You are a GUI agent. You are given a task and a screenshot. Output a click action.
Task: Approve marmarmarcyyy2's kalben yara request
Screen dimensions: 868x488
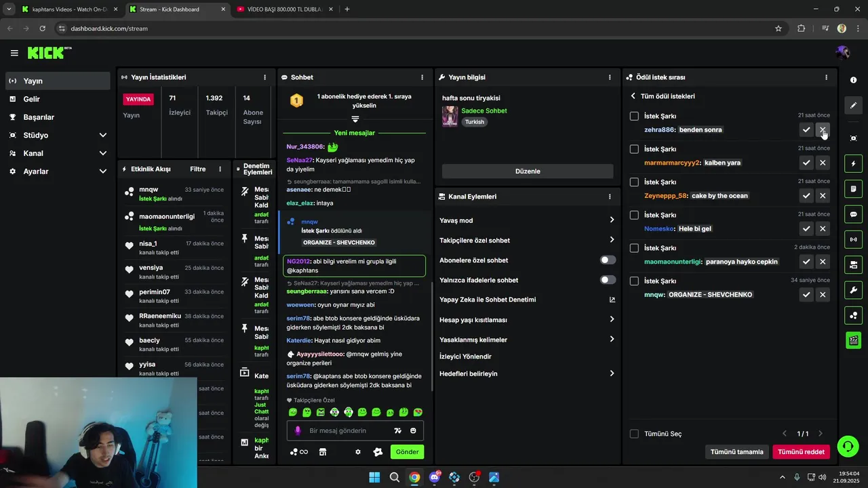(x=806, y=163)
